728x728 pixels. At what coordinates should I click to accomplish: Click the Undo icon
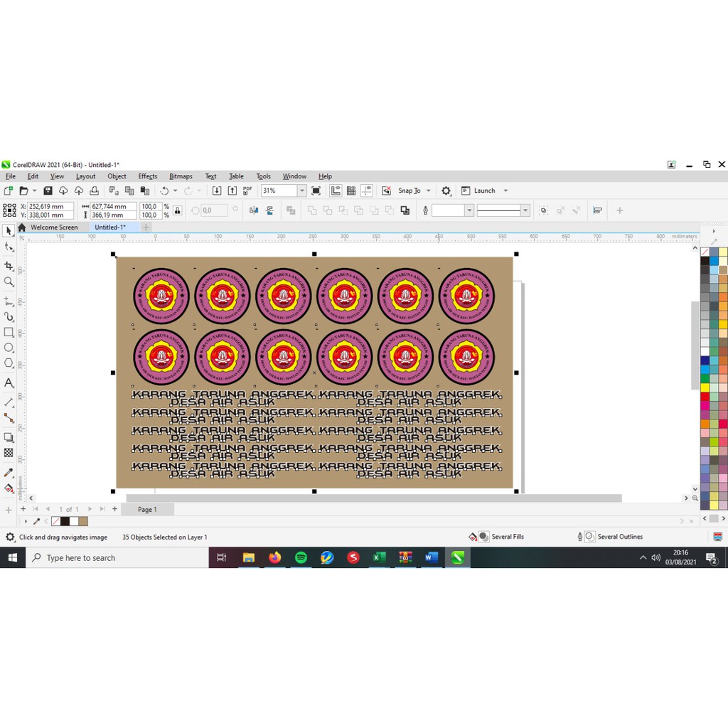coord(164,191)
